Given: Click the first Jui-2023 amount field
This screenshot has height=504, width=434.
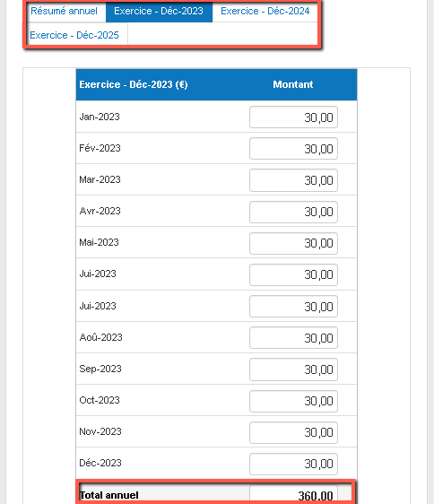Looking at the screenshot, I should (293, 274).
